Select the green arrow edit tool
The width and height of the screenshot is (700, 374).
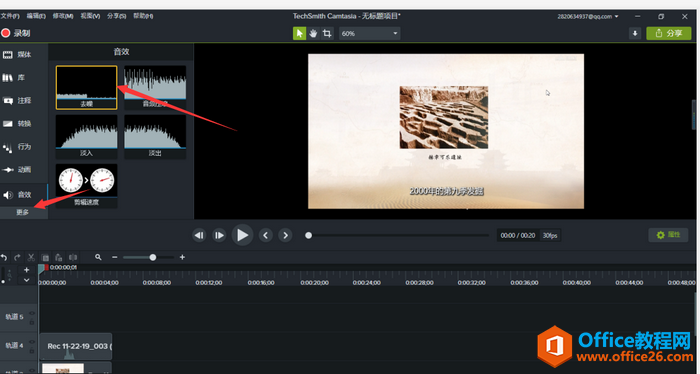[299, 33]
